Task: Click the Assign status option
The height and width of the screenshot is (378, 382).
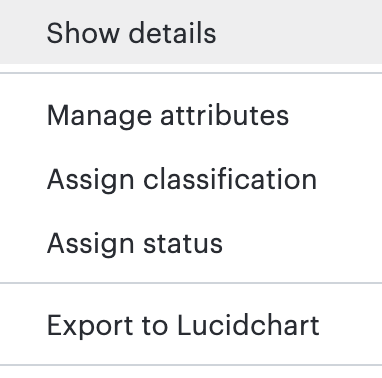Action: click(191, 243)
